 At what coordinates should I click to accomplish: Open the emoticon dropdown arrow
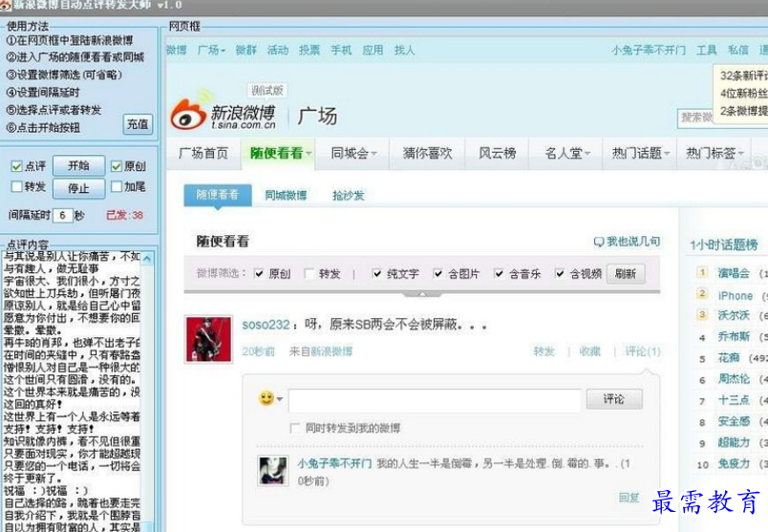pos(280,398)
